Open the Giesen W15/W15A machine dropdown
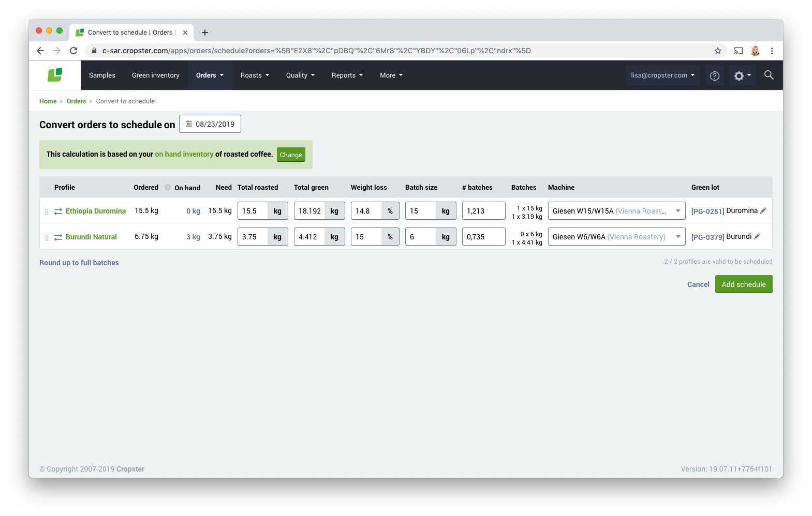This screenshot has height=516, width=812. point(617,211)
